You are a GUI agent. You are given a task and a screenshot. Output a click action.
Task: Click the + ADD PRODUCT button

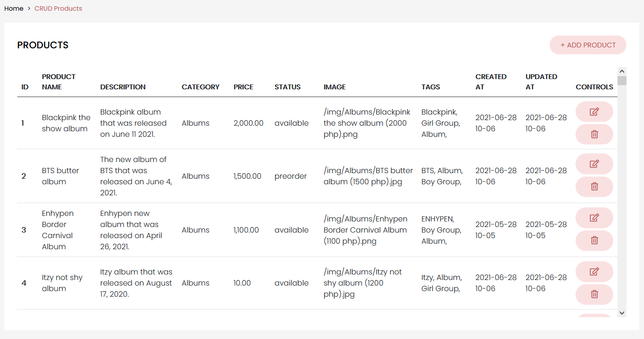coord(588,45)
